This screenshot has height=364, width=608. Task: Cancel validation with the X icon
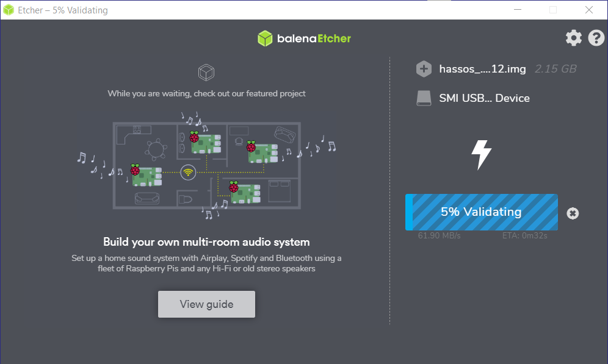(573, 213)
